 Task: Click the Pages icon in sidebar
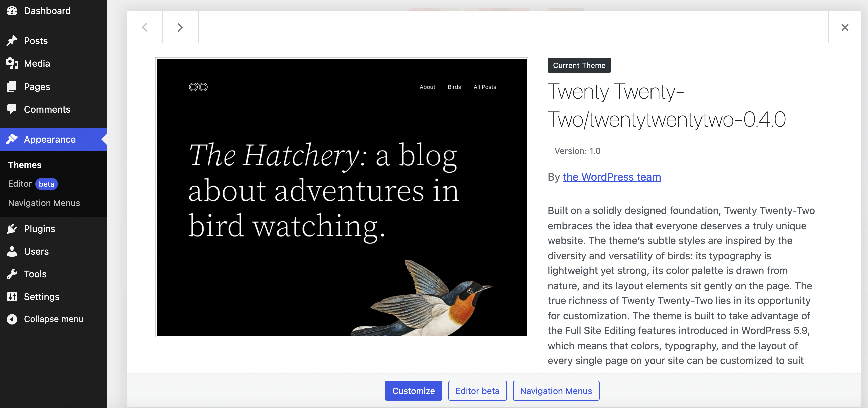coord(12,87)
